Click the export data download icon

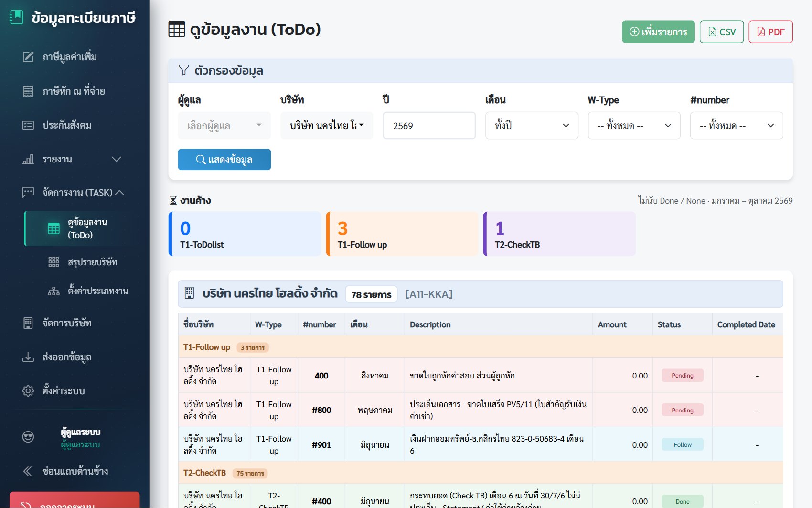pyautogui.click(x=28, y=357)
